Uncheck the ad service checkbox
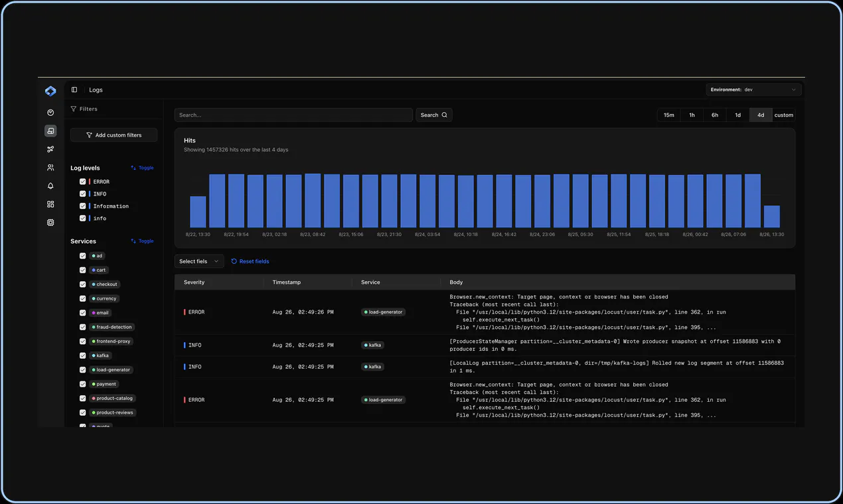843x504 pixels. (x=82, y=256)
